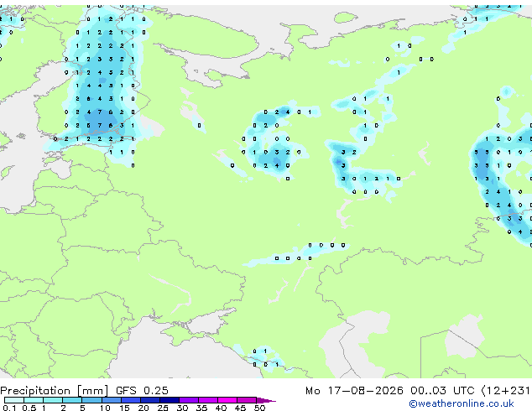Select the 'Precipitation [mm]' title text
The width and height of the screenshot is (532, 411).
(x=55, y=391)
